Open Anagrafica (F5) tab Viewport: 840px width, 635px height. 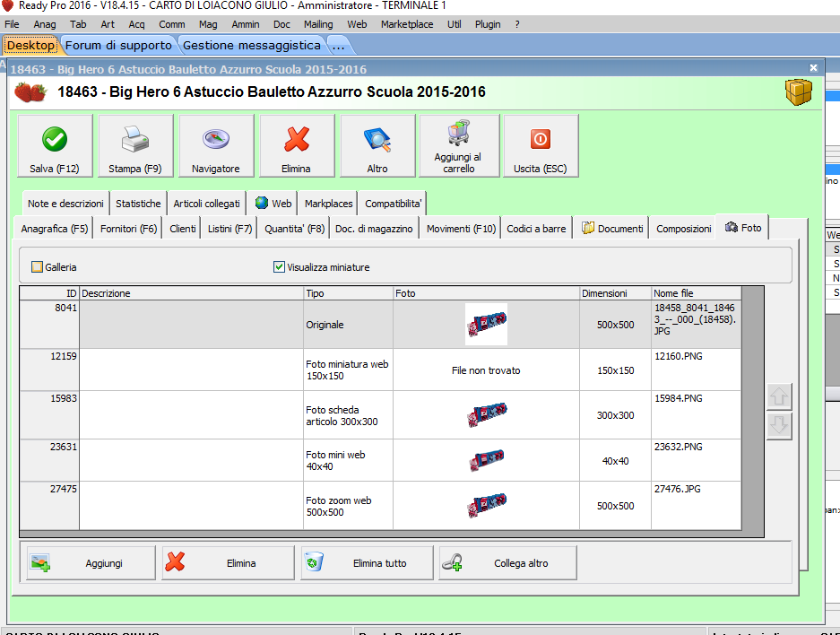tap(54, 229)
